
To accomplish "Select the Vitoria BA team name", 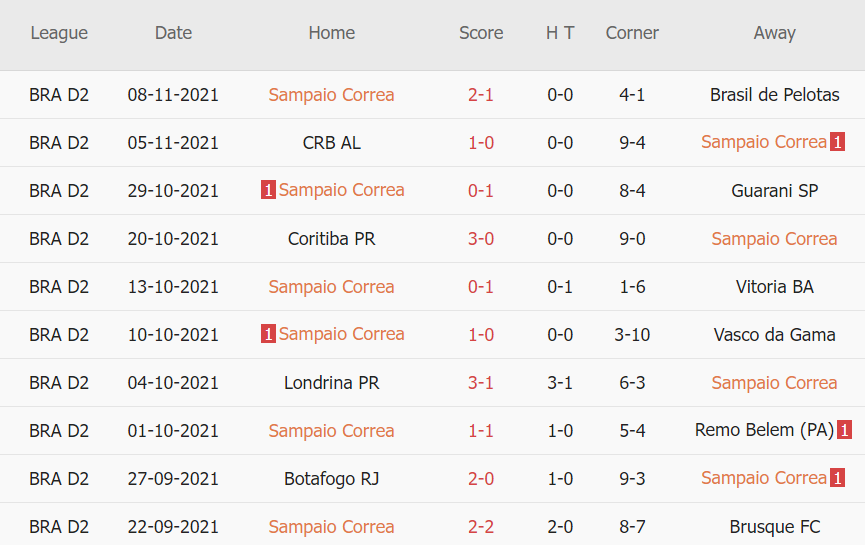I will point(774,287).
